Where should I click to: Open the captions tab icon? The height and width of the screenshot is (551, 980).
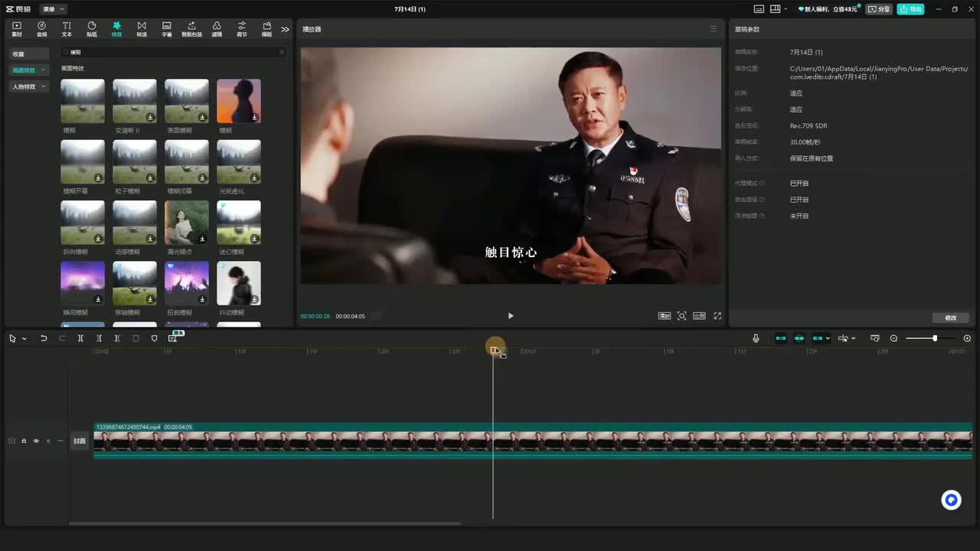[167, 29]
